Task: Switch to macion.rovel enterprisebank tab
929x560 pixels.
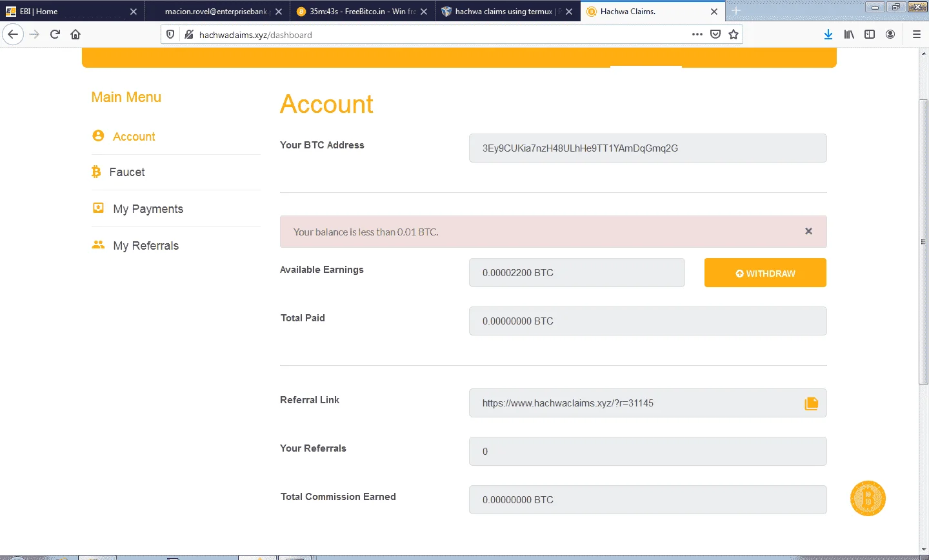Action: coord(217,11)
